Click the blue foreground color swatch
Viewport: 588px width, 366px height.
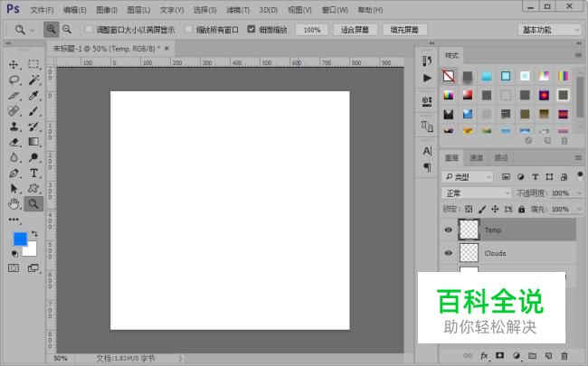(19, 239)
